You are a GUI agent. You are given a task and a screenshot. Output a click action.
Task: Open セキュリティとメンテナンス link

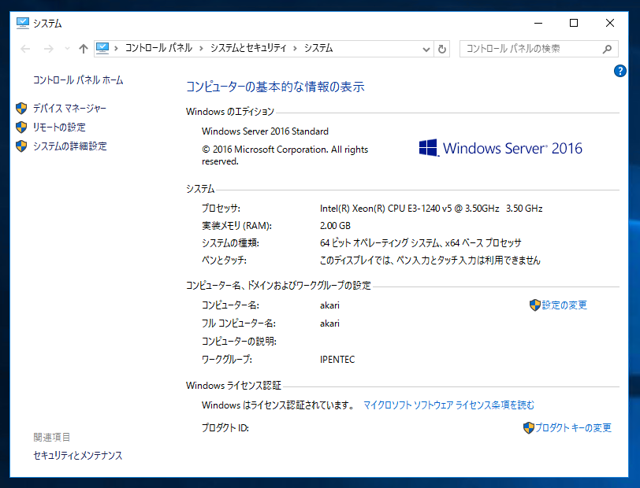(x=78, y=455)
